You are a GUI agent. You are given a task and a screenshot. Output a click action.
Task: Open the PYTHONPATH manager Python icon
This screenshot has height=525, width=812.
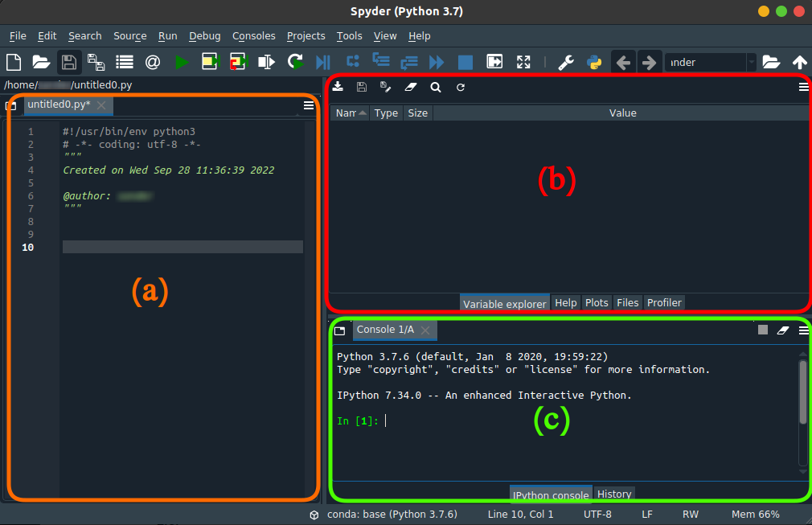click(x=595, y=62)
